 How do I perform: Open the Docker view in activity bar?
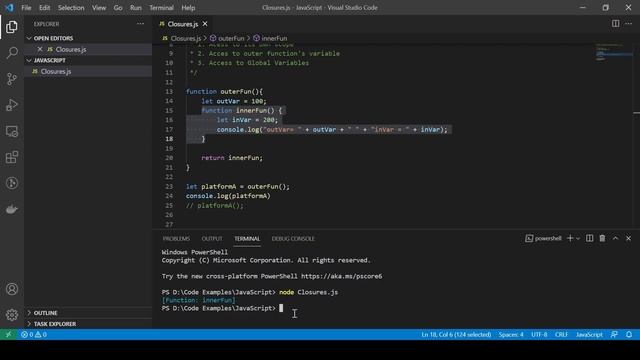point(12,209)
